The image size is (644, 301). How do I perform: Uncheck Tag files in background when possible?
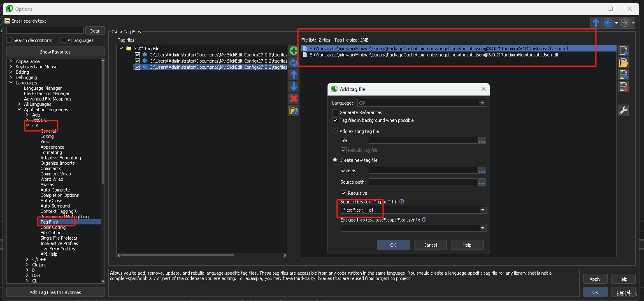pos(335,120)
